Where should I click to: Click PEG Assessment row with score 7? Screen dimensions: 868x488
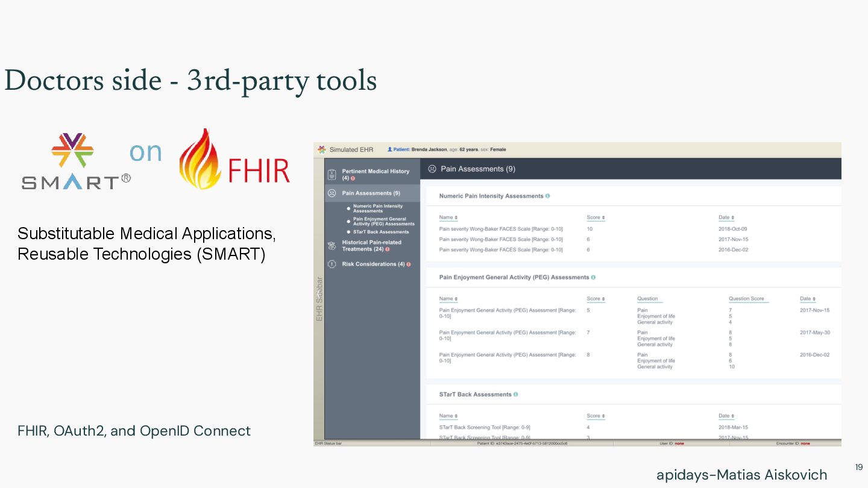[635, 339]
